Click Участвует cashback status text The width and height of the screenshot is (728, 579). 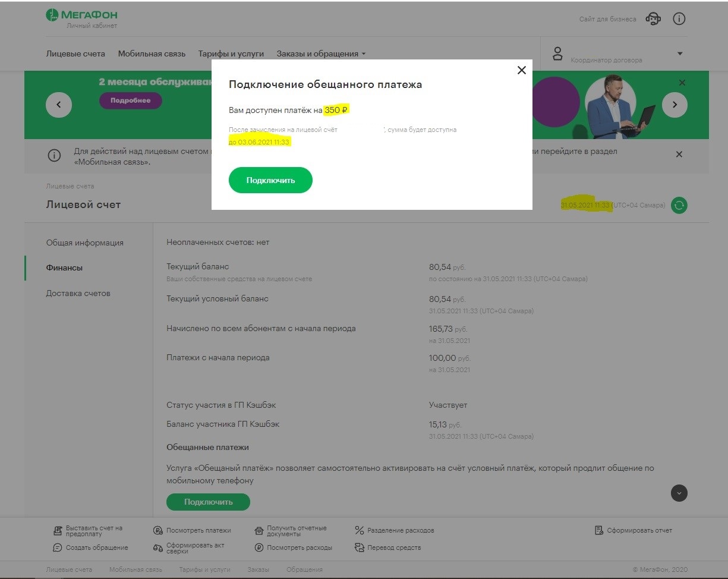coord(448,405)
